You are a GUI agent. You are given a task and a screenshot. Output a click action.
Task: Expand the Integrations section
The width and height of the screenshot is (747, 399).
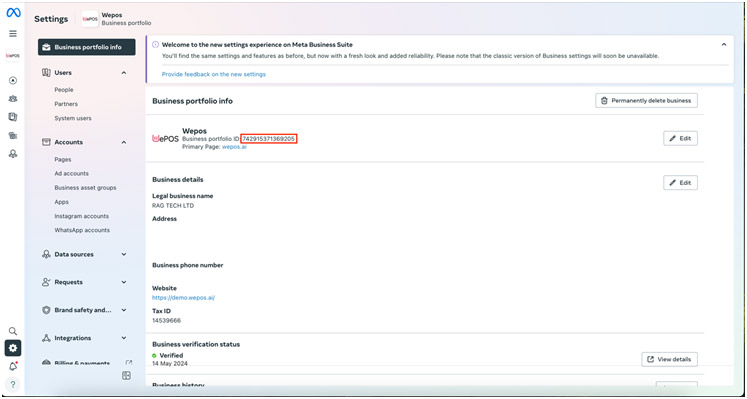(124, 338)
